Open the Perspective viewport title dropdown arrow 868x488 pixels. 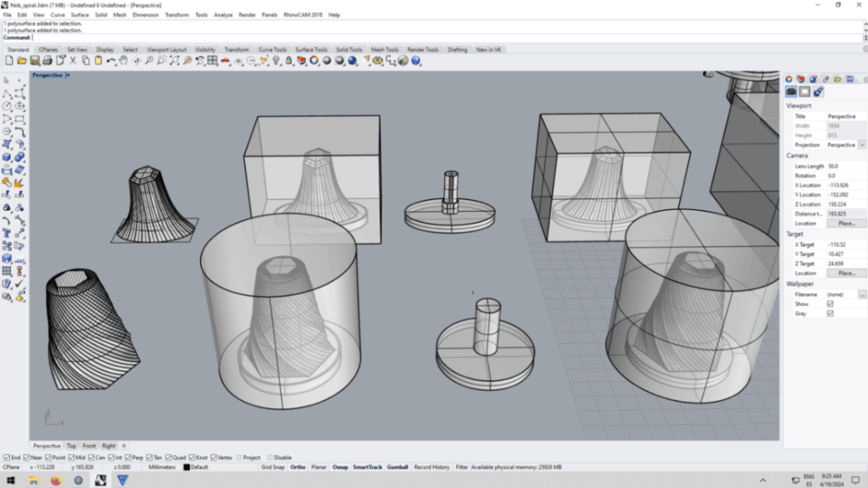pos(68,75)
